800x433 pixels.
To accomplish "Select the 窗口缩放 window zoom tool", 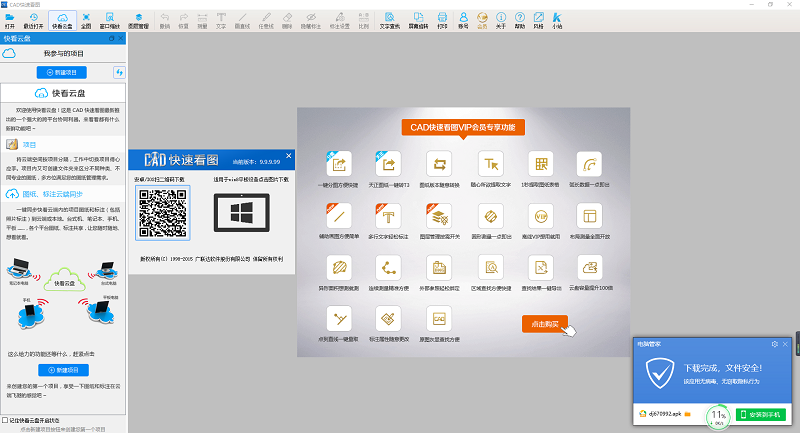I will pos(111,20).
